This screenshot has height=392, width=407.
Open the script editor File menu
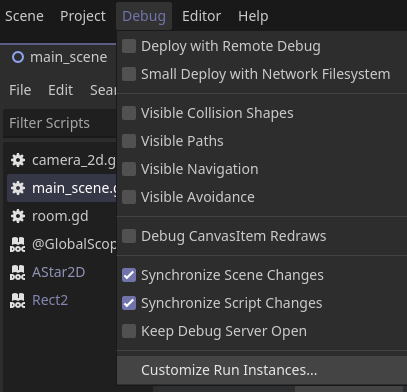click(x=20, y=90)
